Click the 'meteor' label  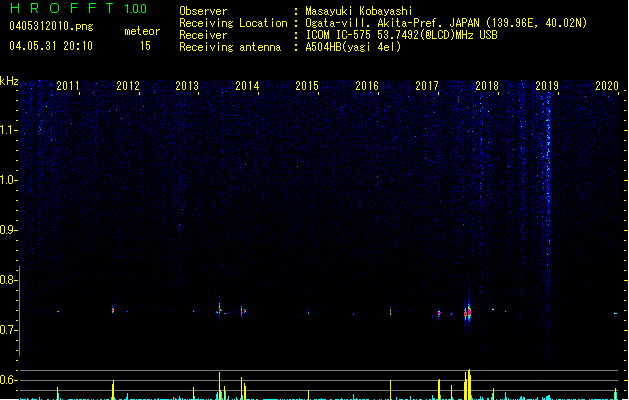coord(142,31)
